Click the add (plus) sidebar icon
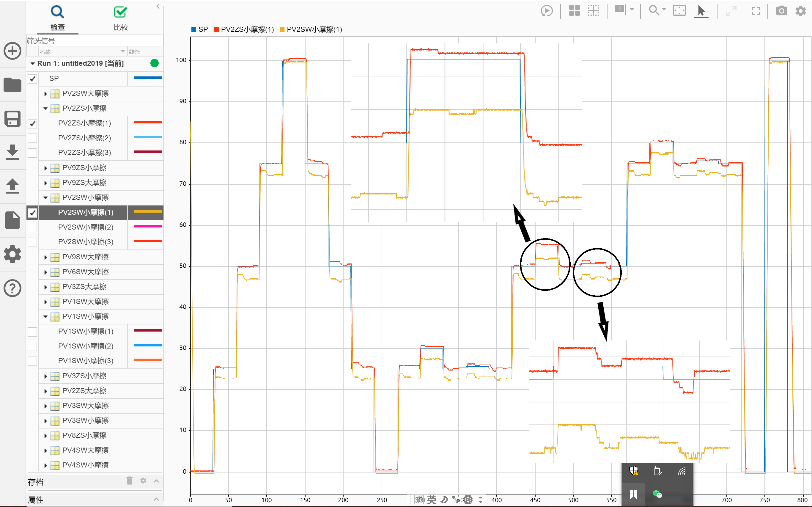Image resolution: width=812 pixels, height=507 pixels. click(12, 51)
